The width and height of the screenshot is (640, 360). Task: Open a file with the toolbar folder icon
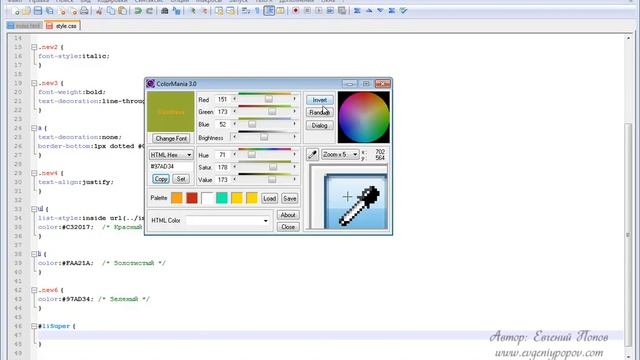[27, 11]
